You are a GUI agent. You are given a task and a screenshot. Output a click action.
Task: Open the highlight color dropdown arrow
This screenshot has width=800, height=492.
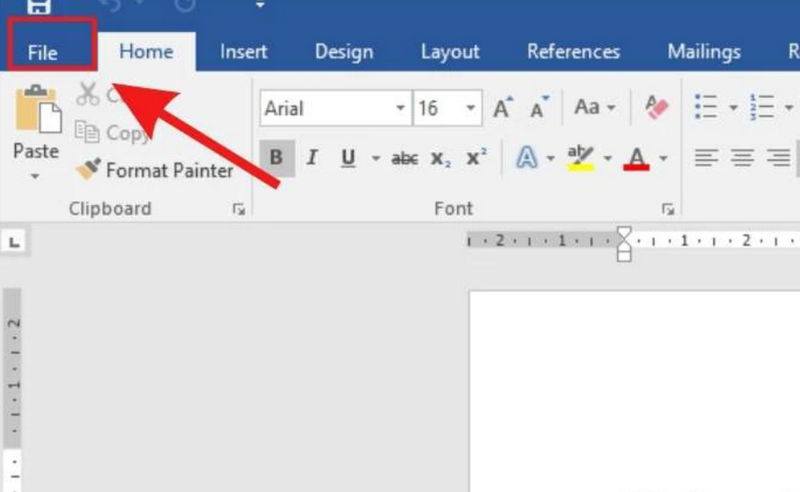[607, 158]
